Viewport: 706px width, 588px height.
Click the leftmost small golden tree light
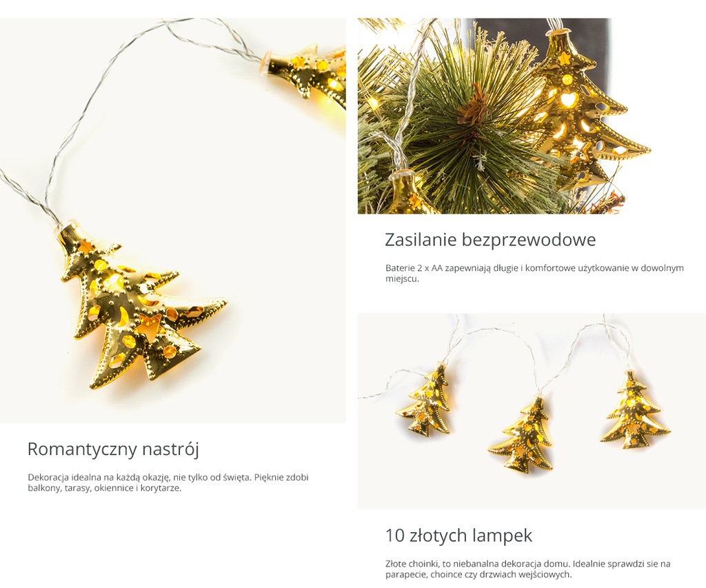(x=424, y=401)
